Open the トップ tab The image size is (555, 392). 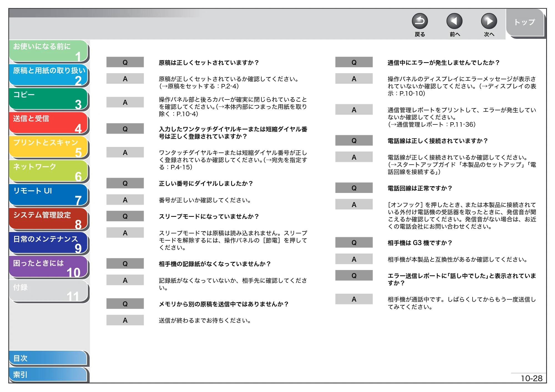[524, 22]
